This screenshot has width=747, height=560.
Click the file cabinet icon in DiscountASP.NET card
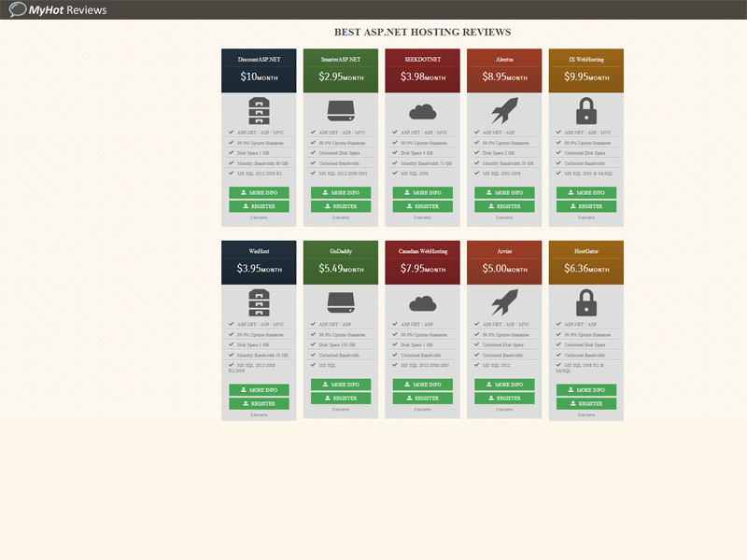(x=259, y=111)
